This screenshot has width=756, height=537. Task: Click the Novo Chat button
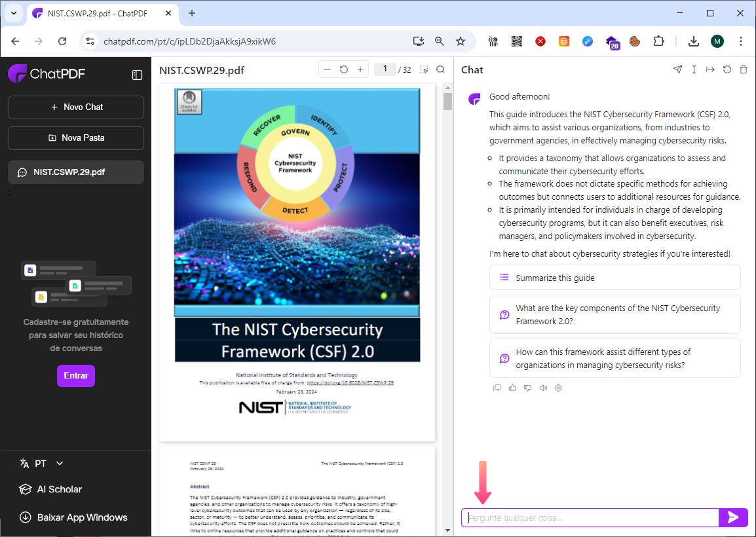point(76,107)
